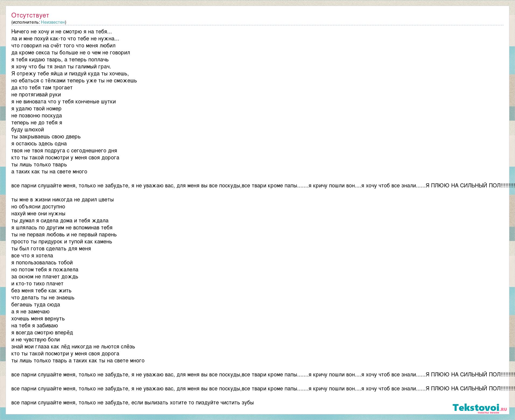Click line 'не протягивай руки'
This screenshot has height=420, width=515.
36,94
